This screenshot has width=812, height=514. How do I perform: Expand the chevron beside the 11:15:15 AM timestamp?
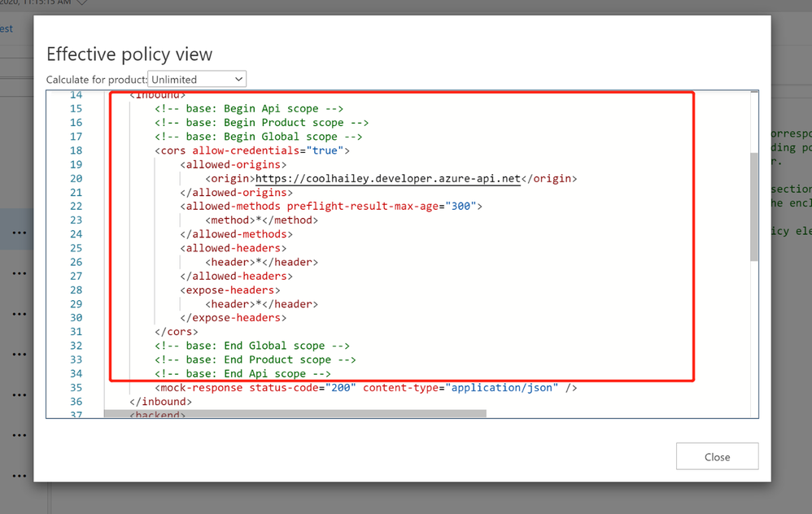click(x=80, y=3)
